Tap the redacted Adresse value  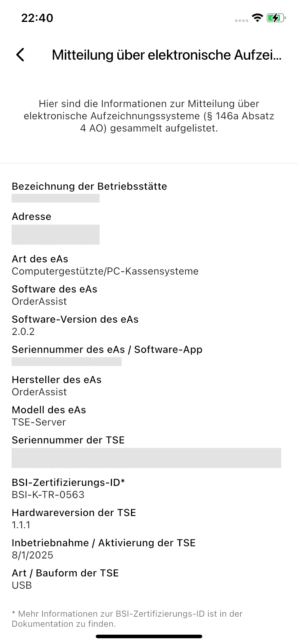coord(55,235)
